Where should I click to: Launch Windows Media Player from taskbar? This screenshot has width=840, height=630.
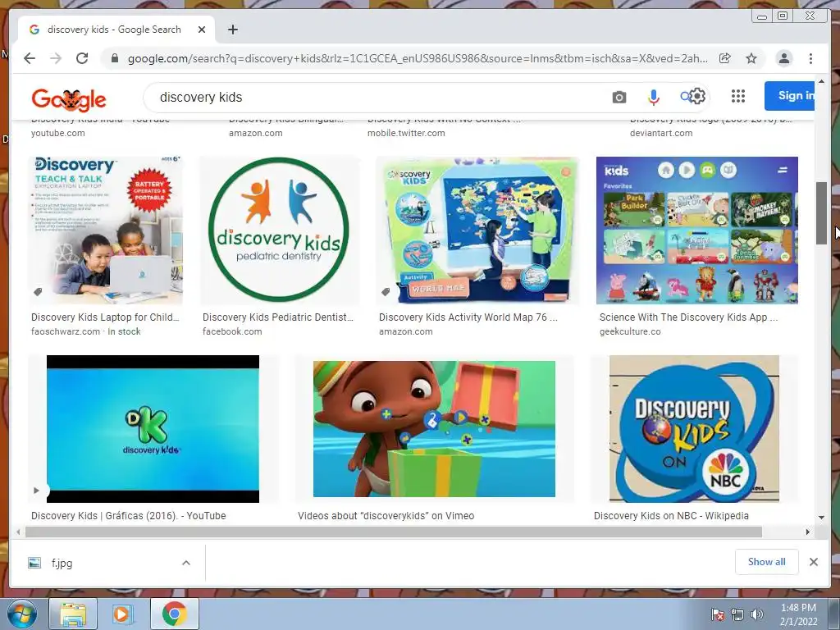(x=122, y=614)
